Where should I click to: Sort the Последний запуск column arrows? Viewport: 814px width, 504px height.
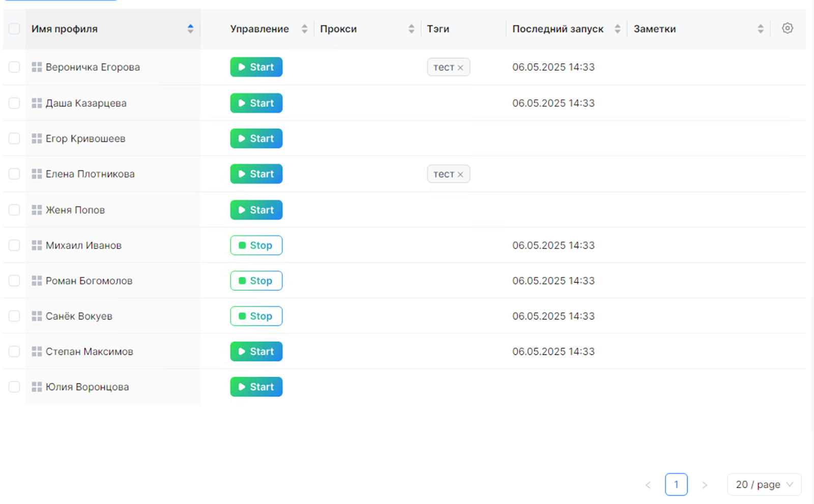(x=617, y=28)
